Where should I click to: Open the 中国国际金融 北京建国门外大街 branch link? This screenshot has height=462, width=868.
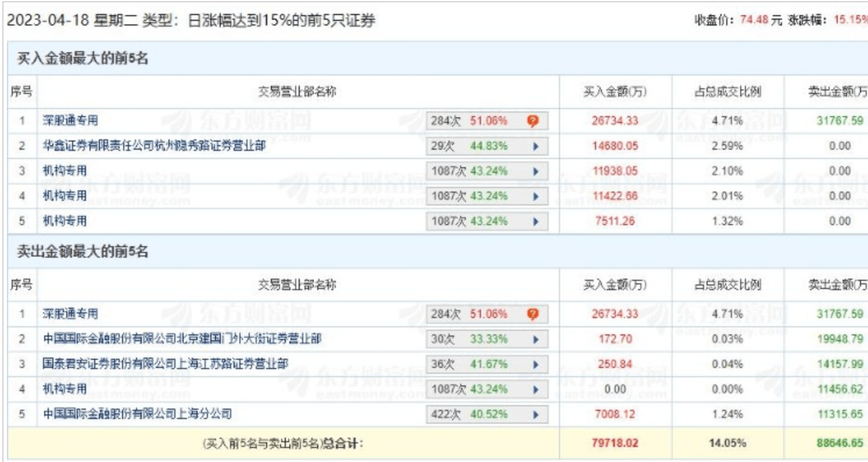coord(182,340)
